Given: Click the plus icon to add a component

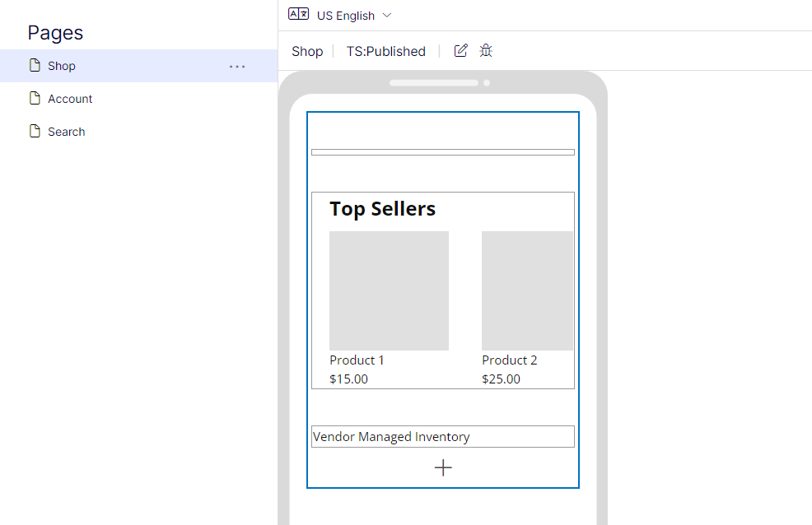Looking at the screenshot, I should click(x=443, y=467).
